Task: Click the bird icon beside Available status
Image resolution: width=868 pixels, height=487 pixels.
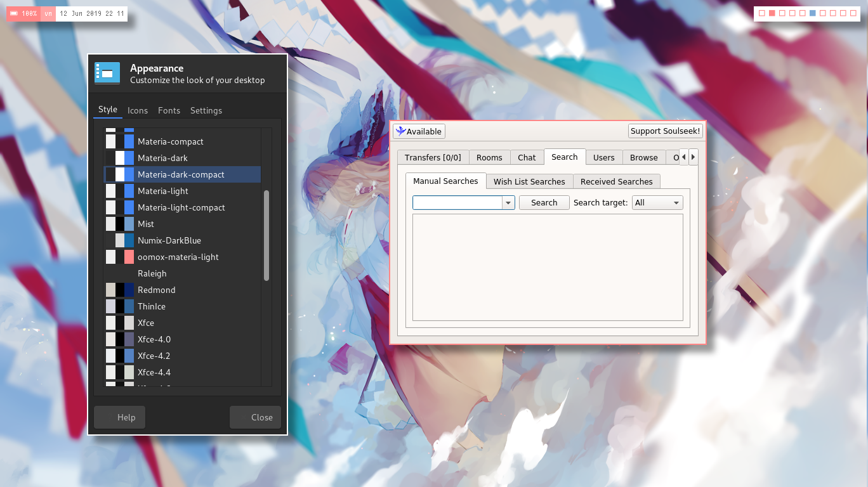Action: point(400,130)
